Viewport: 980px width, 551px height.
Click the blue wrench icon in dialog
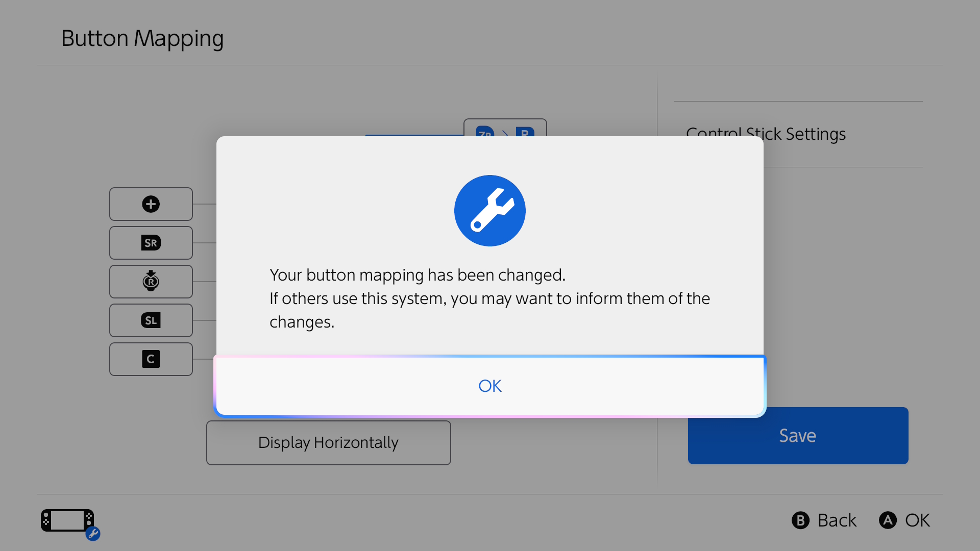tap(490, 211)
